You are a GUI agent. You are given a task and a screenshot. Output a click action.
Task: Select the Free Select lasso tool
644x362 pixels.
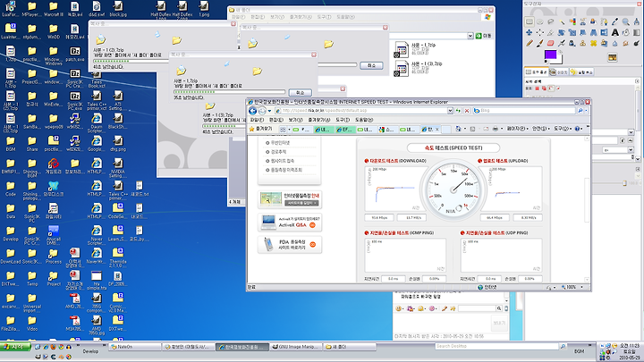(551, 21)
